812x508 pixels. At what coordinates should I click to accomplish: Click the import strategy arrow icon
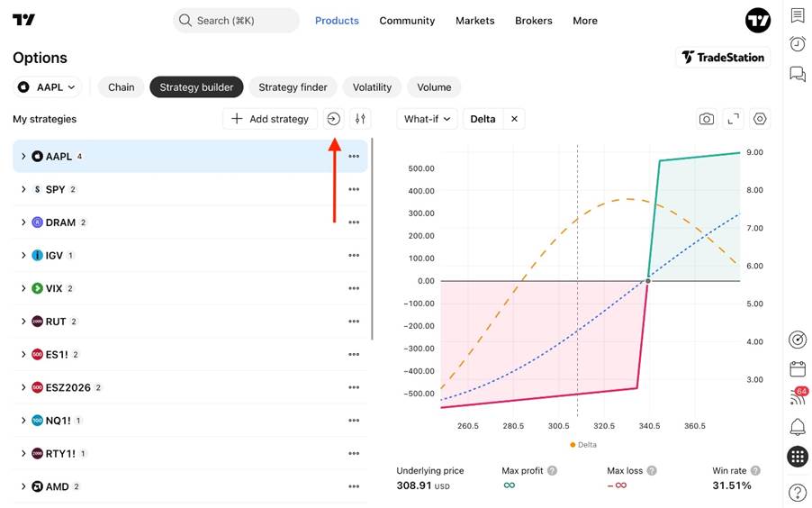tap(333, 119)
